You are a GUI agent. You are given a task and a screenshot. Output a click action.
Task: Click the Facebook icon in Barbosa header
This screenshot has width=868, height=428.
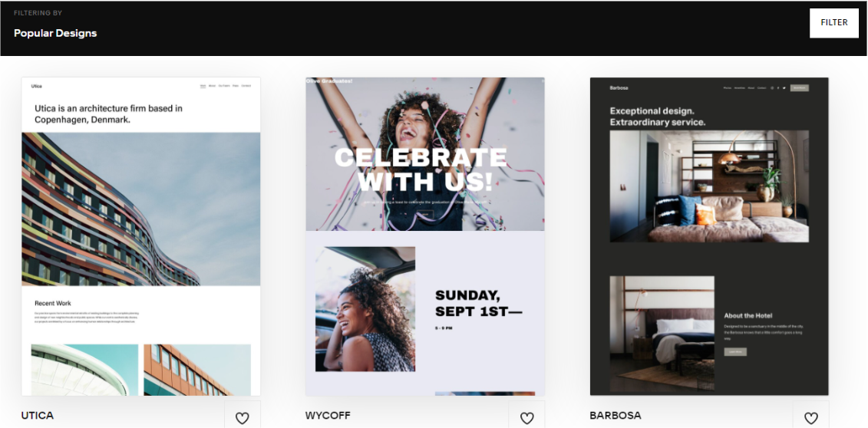coord(777,88)
